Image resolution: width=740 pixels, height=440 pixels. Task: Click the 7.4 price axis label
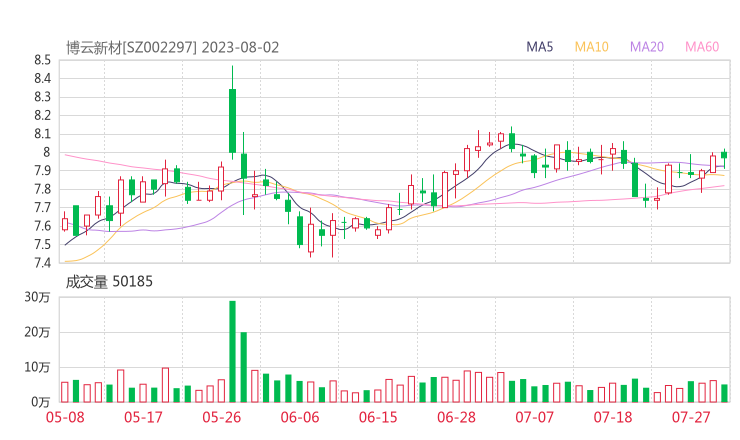[42, 263]
